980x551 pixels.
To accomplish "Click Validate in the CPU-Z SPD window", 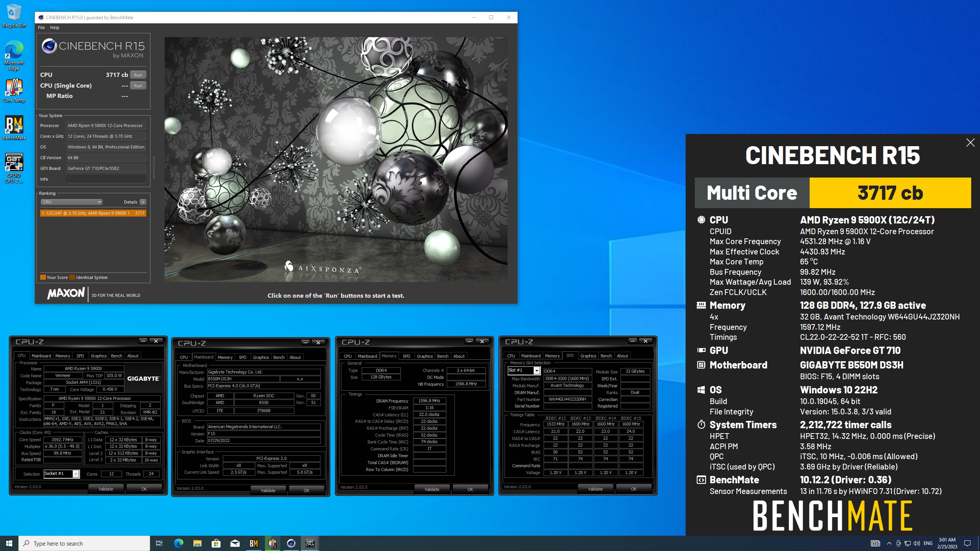I will [595, 489].
